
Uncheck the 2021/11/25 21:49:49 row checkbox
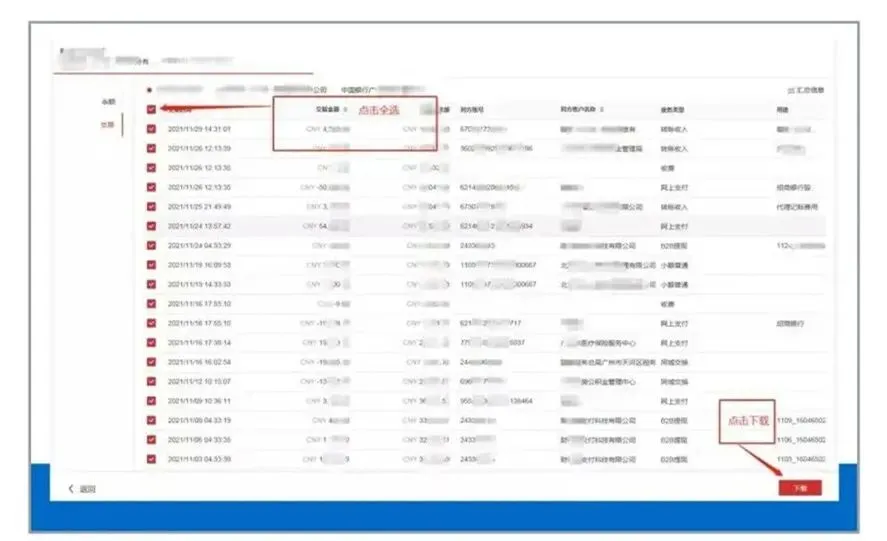[151, 207]
